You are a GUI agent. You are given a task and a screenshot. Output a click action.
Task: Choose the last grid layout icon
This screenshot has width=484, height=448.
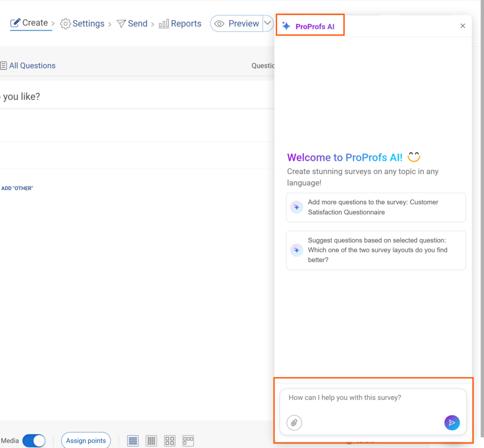coord(188,441)
